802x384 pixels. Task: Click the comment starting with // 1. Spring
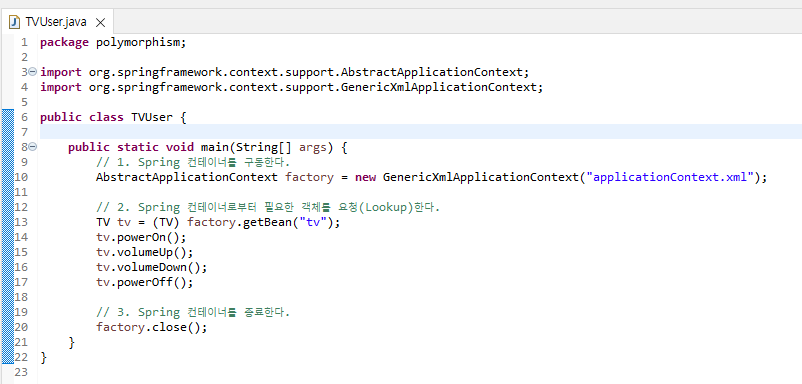pos(193,163)
